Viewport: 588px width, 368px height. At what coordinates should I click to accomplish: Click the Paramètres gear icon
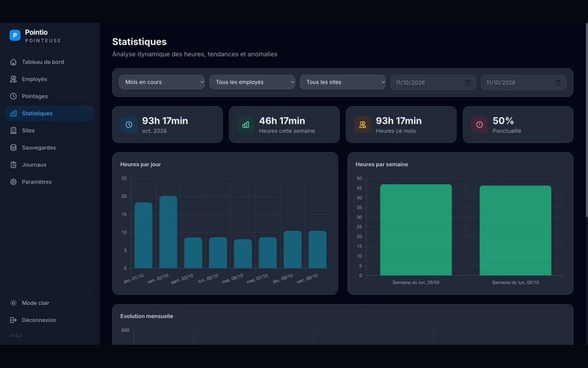tap(13, 182)
